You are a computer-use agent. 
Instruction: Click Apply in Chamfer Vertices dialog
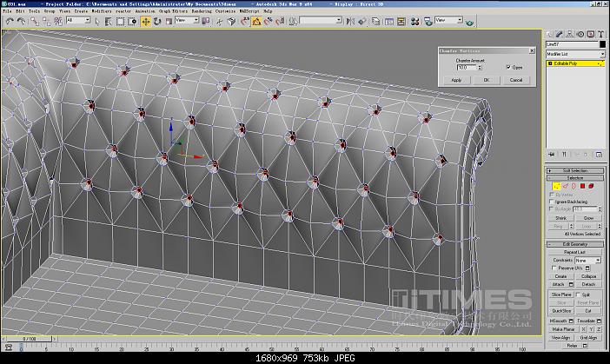[456, 80]
